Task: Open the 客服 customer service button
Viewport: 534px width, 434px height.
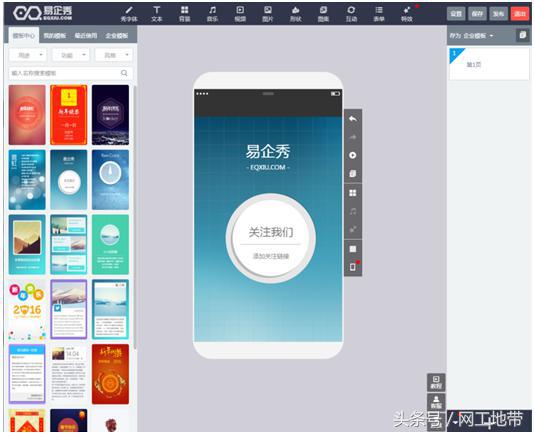Action: (436, 402)
